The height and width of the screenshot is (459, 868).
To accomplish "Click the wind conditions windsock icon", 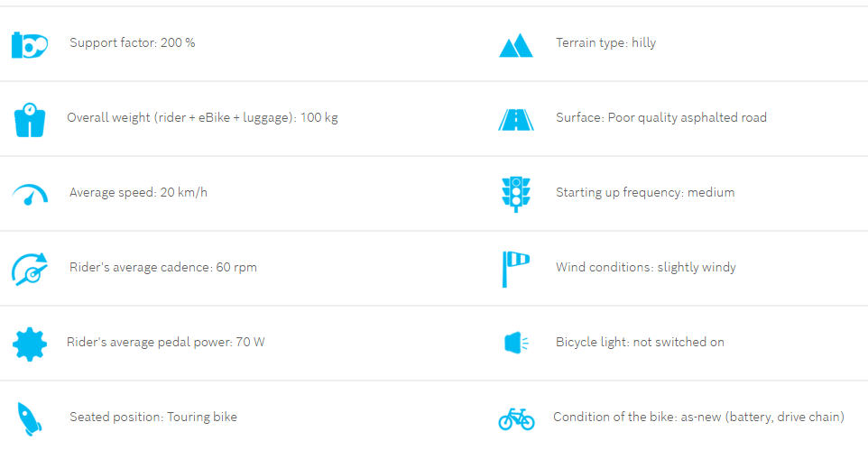I will coord(516,270).
